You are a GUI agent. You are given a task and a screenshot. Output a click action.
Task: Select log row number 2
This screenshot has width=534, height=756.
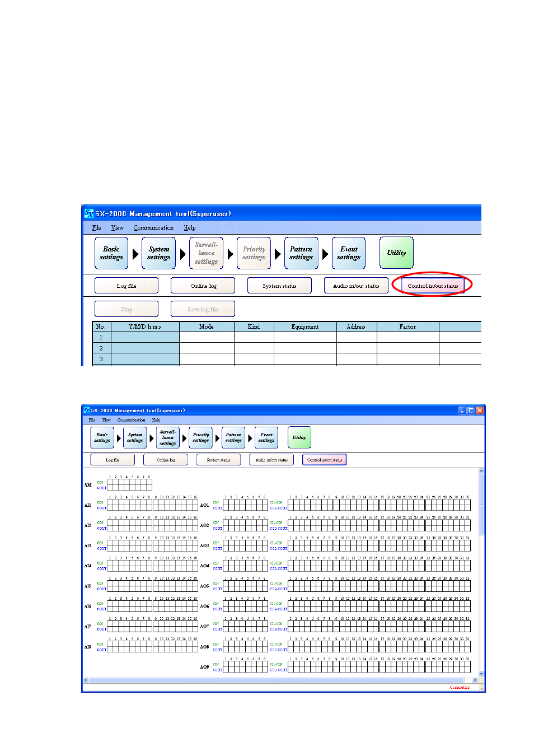(101, 348)
